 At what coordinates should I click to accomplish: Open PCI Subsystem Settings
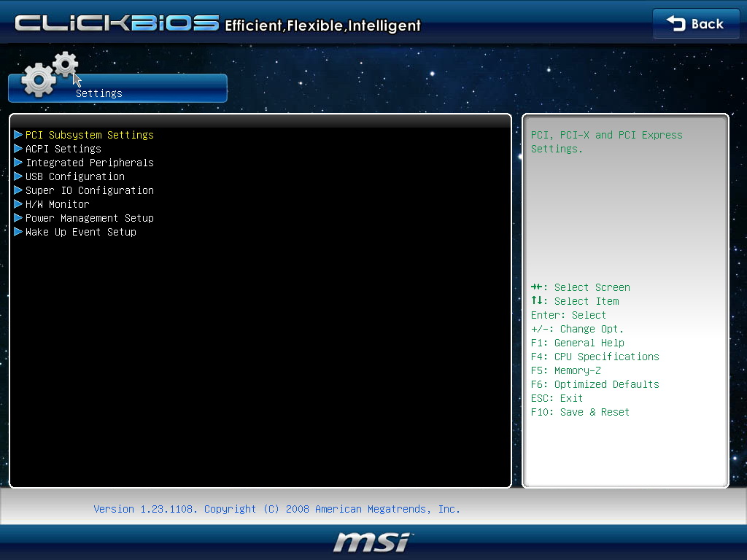coord(90,135)
